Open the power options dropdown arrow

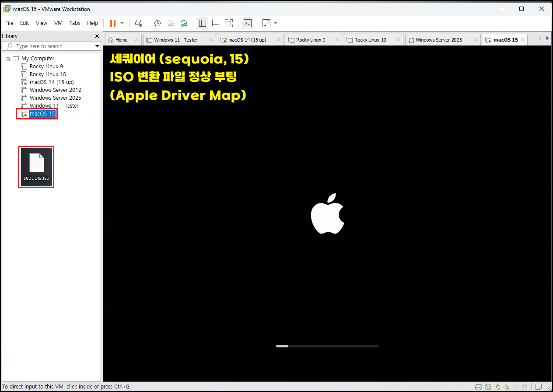[x=122, y=23]
